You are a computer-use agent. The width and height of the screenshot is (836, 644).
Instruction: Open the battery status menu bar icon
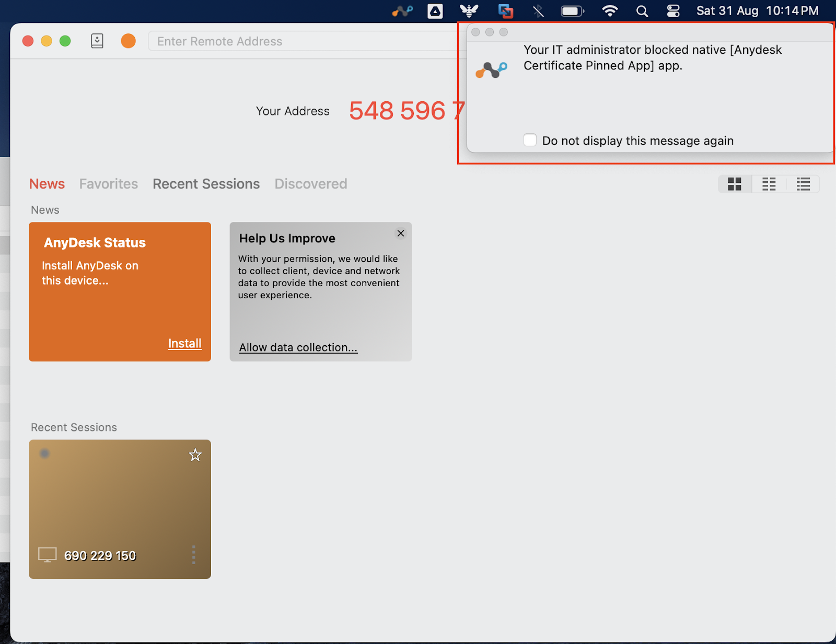tap(573, 11)
